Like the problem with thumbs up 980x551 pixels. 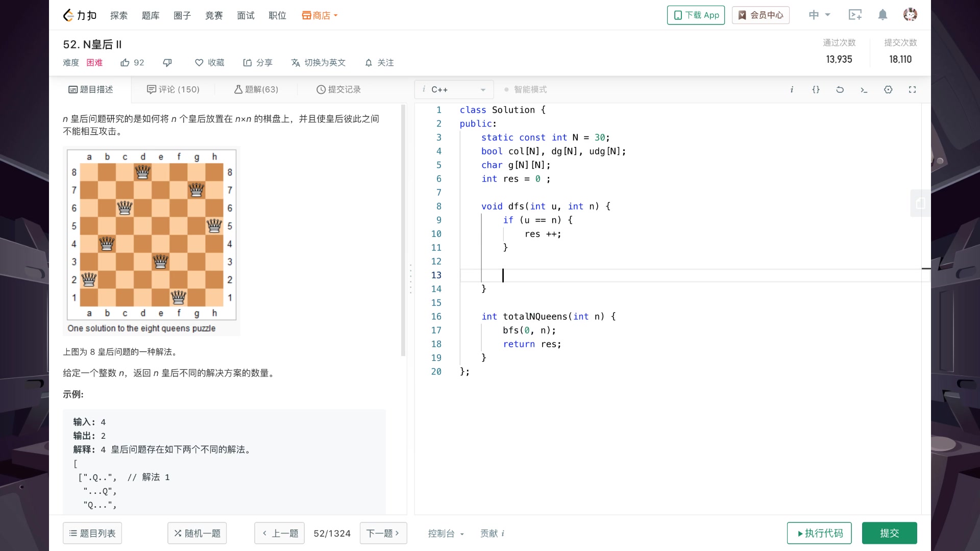[132, 62]
